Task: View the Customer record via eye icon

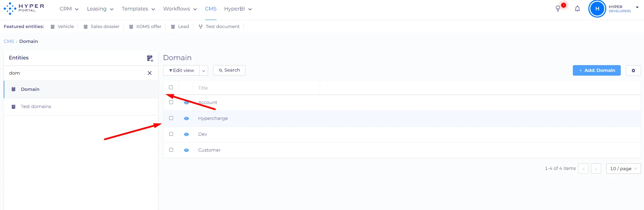Action: click(x=186, y=150)
